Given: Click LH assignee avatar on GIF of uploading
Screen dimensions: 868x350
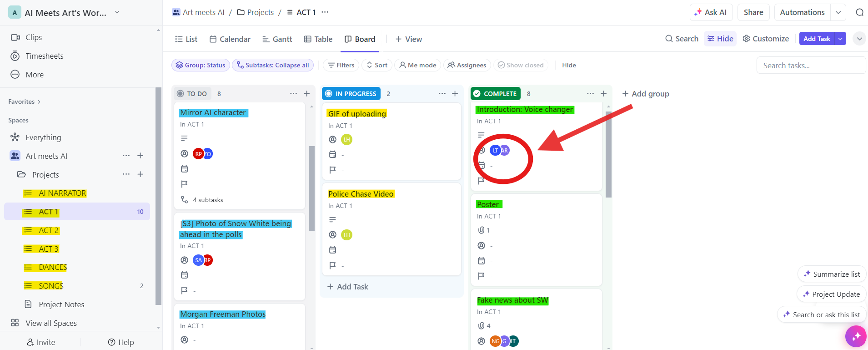Looking at the screenshot, I should (x=346, y=140).
